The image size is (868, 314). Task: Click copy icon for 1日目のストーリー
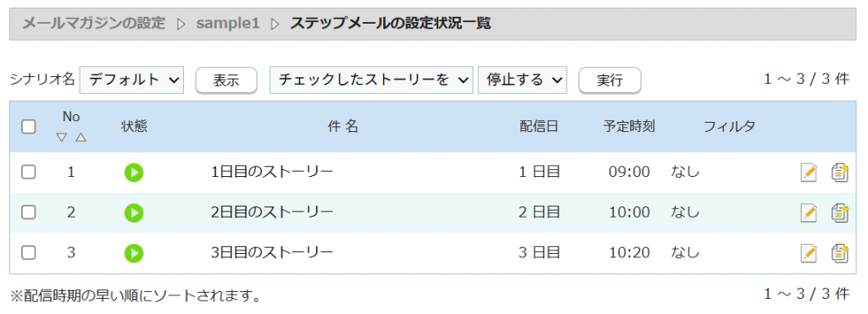point(840,172)
